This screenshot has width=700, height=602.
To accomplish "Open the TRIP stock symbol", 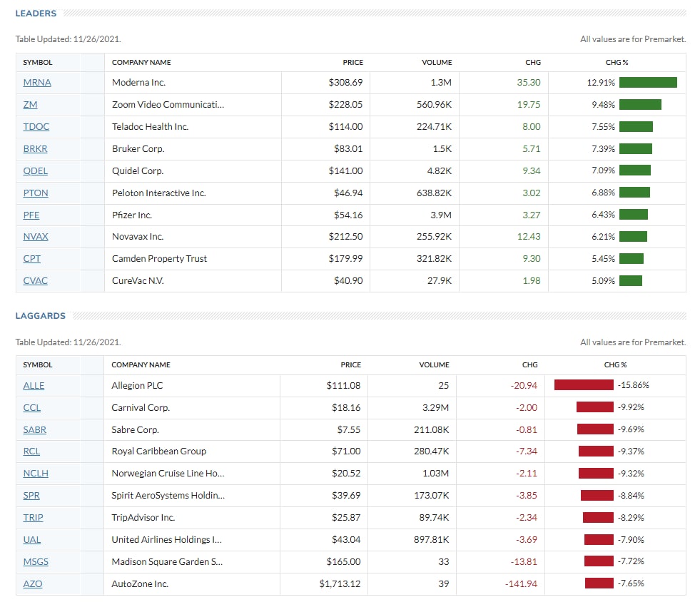I will click(x=34, y=518).
